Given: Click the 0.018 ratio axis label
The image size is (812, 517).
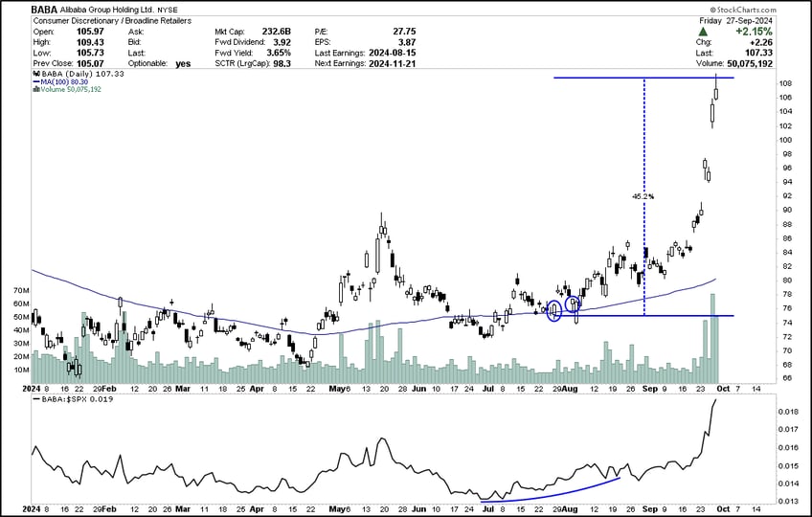Looking at the screenshot, I should [789, 412].
